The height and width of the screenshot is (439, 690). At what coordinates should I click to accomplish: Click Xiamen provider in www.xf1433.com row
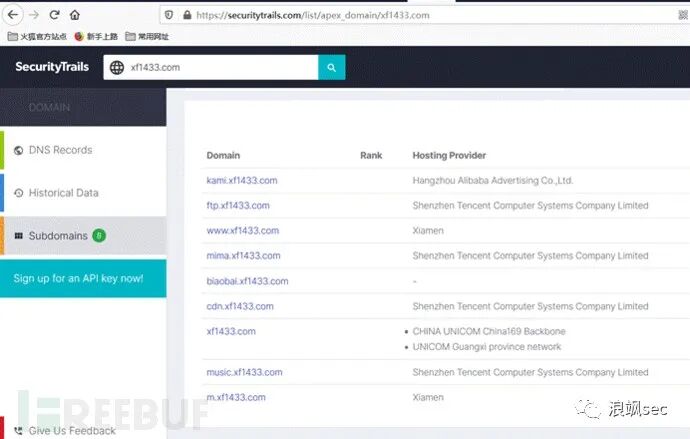click(x=428, y=230)
